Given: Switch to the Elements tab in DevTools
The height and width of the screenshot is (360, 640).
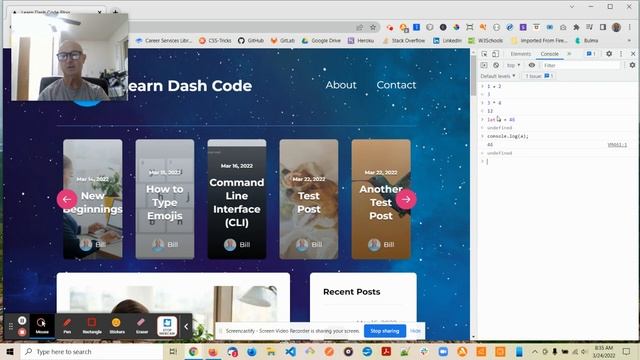Looking at the screenshot, I should click(x=520, y=54).
